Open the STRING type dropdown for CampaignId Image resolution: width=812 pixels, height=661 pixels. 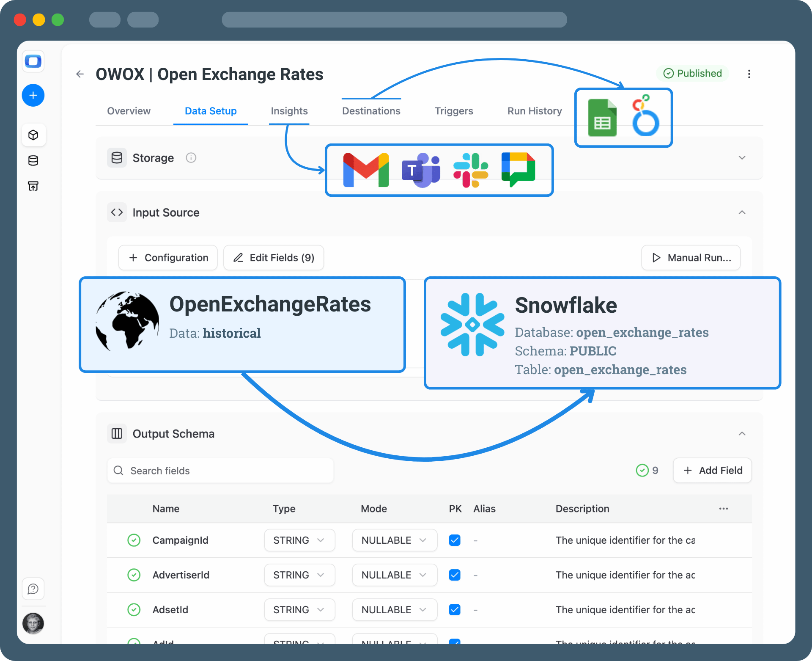tap(299, 540)
